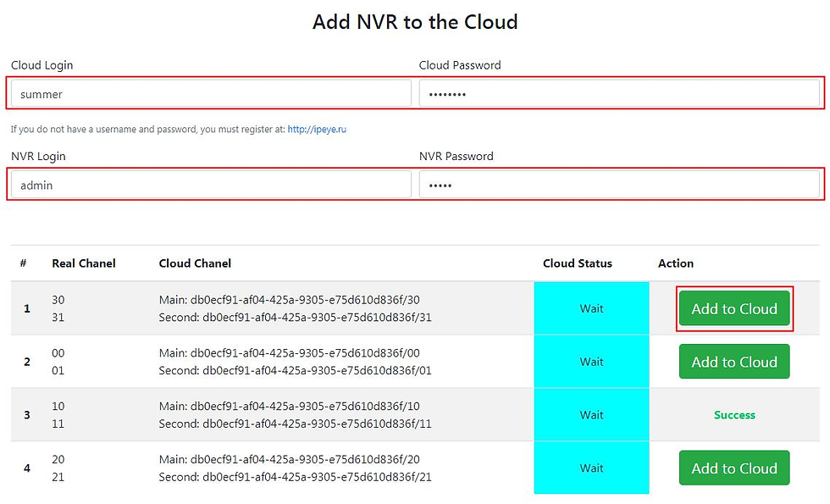Click the Add NVR to the Cloud heading
Viewport: 830px width, 504px height.
point(415,22)
